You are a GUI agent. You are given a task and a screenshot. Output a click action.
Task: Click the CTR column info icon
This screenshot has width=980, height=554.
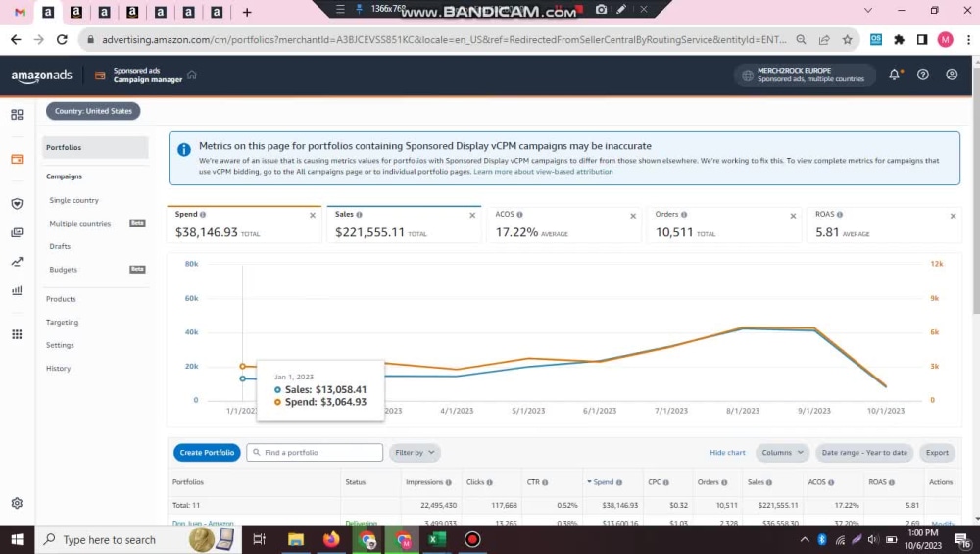[x=545, y=482]
